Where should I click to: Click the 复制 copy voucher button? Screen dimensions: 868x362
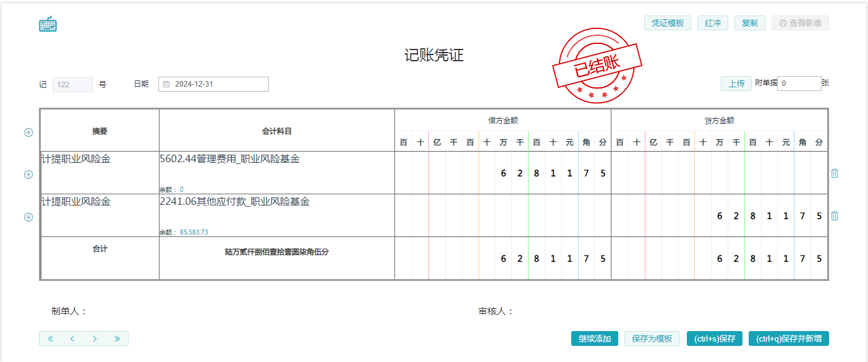[749, 23]
